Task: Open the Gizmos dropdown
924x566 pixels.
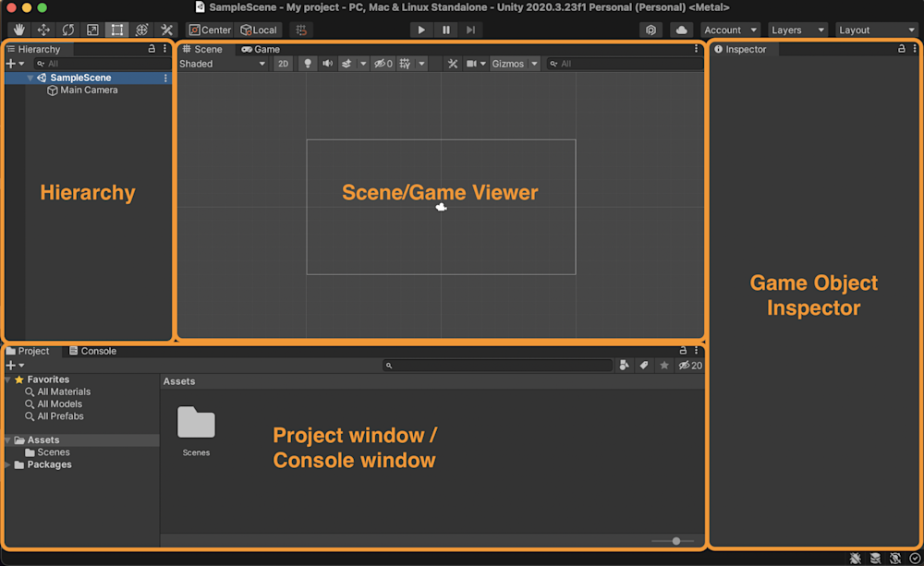Action: pyautogui.click(x=514, y=64)
